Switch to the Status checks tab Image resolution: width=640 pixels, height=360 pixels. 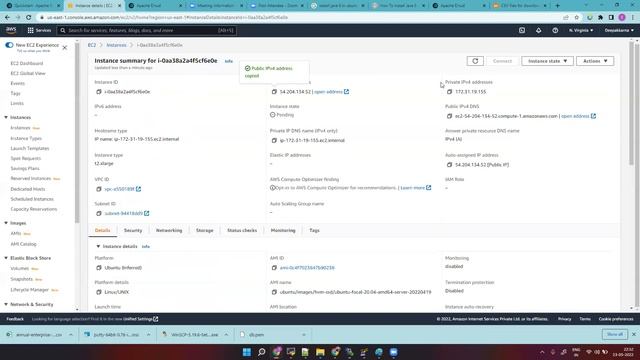(242, 231)
